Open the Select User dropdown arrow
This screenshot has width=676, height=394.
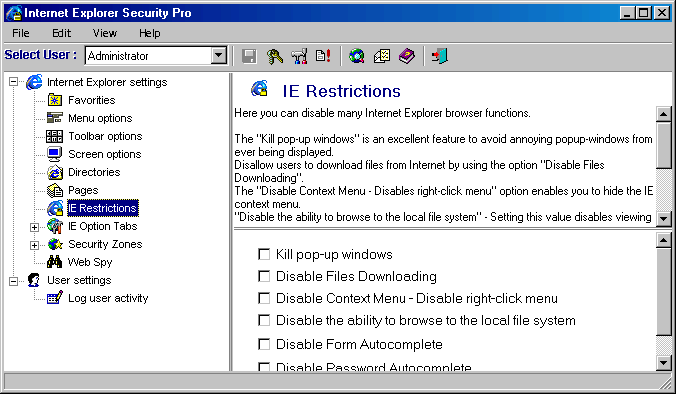tap(219, 56)
